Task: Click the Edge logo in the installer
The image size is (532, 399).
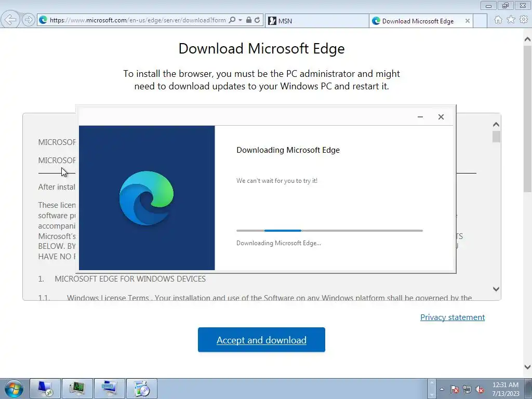Action: tap(146, 198)
